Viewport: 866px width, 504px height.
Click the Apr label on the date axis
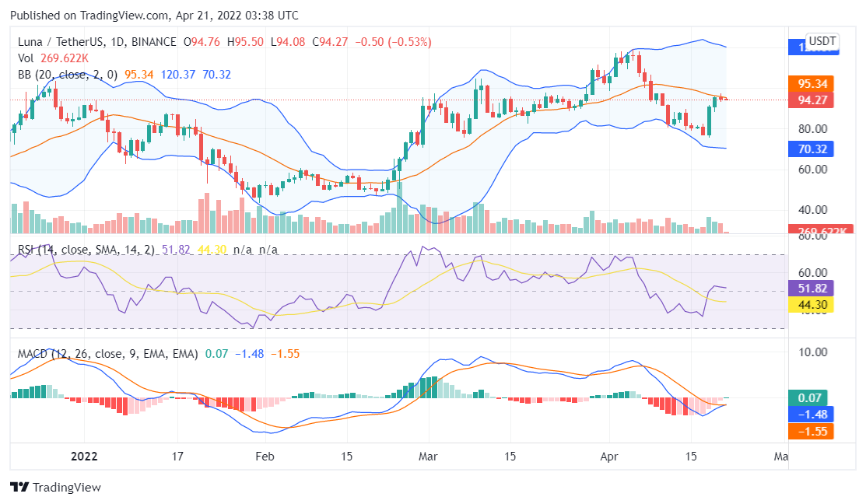[x=610, y=457]
